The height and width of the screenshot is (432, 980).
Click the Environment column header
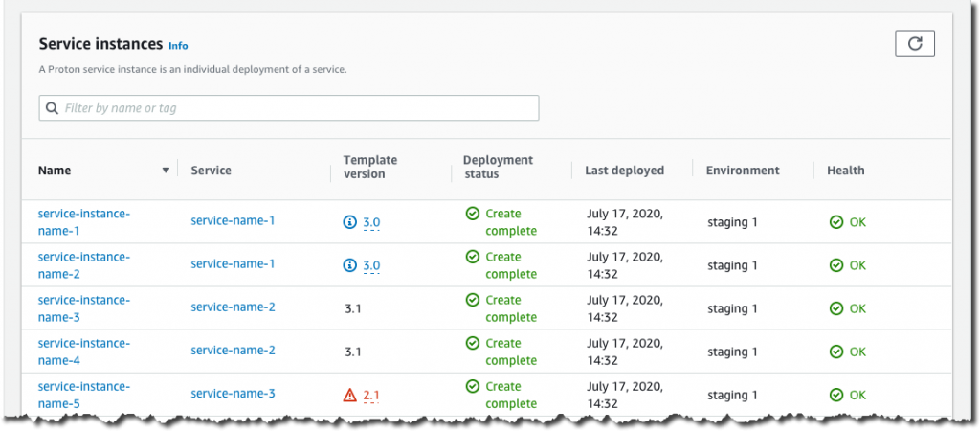743,171
